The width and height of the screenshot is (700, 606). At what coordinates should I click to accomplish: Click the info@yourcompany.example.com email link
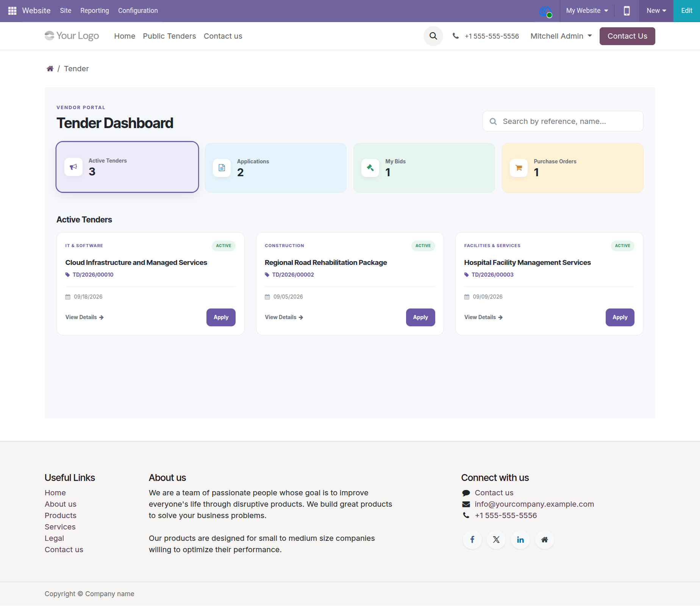click(534, 504)
